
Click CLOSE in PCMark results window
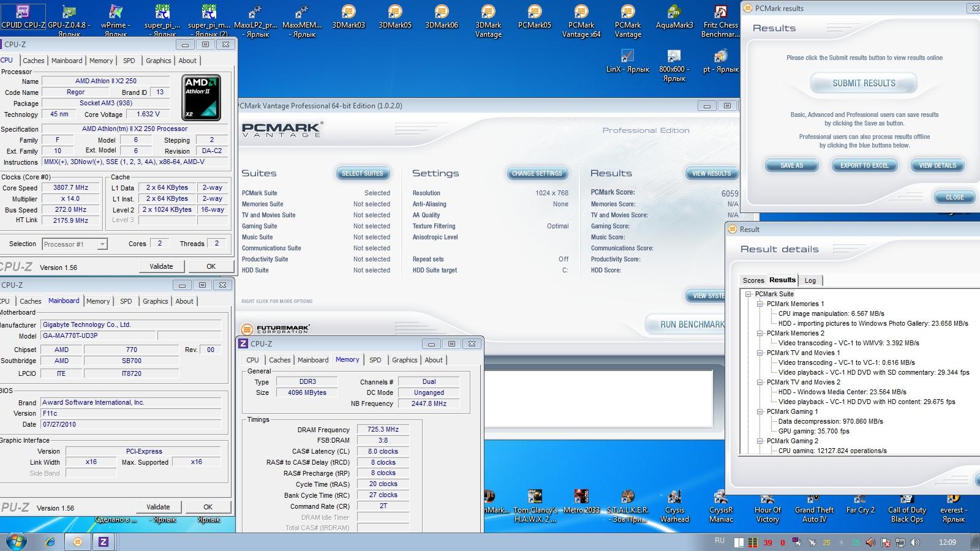(x=954, y=197)
